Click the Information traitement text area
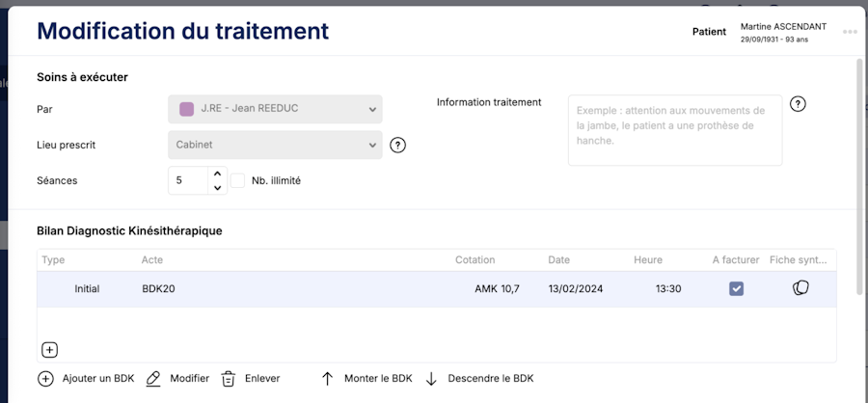The image size is (868, 403). click(674, 130)
